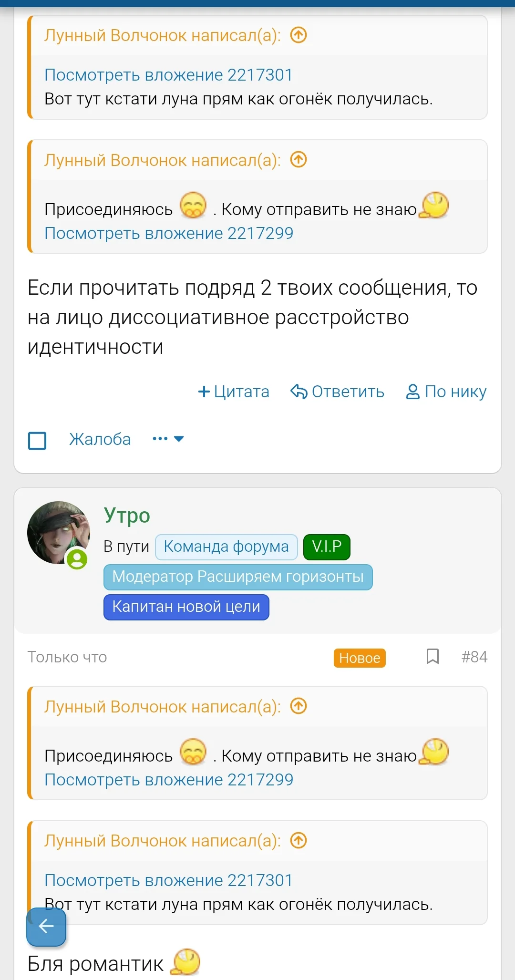Click the bookmark icon on post #84
The width and height of the screenshot is (515, 980).
(432, 657)
